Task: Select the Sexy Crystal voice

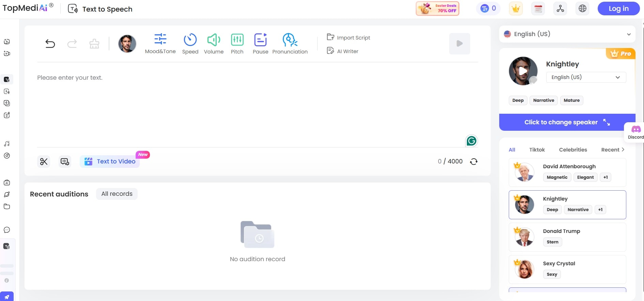Action: click(567, 269)
